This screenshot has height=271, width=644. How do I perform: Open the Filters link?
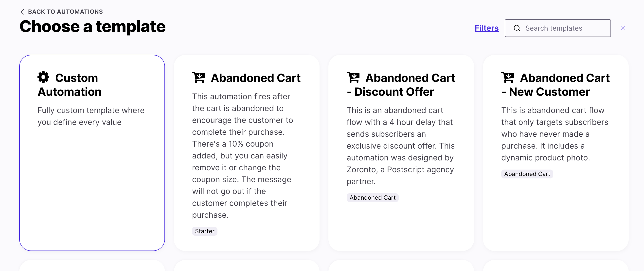coord(486,28)
